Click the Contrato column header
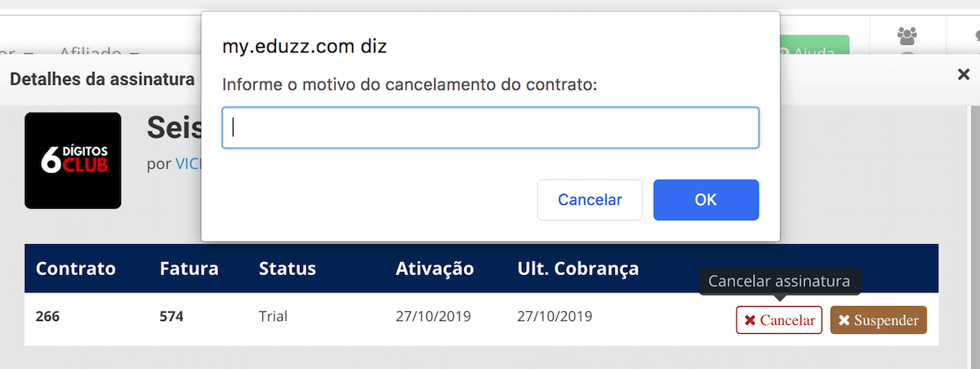This screenshot has height=369, width=980. click(x=76, y=269)
